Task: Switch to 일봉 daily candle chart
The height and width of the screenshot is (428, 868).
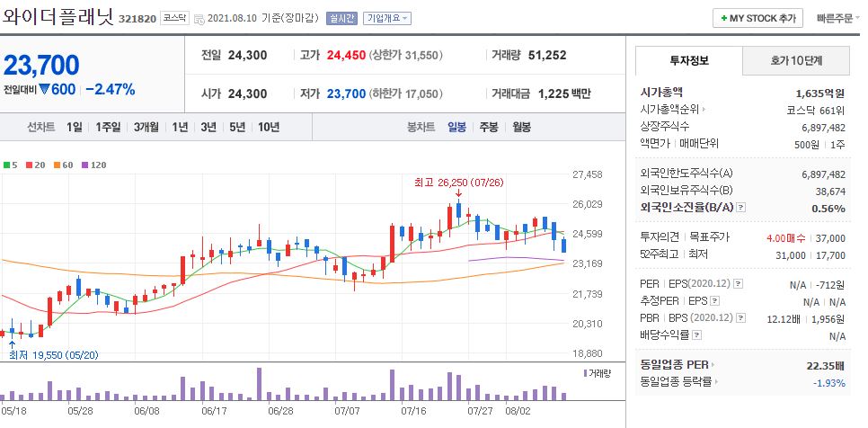Action: tap(456, 127)
